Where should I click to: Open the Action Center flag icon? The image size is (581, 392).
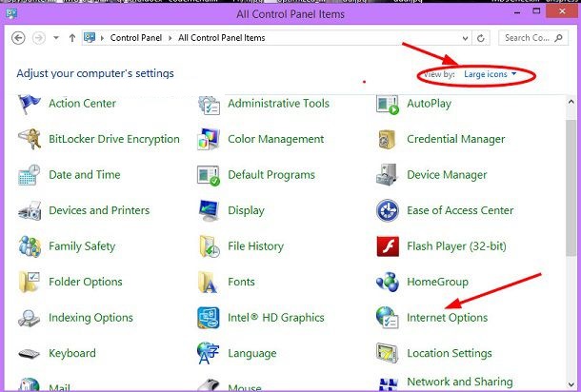tap(30, 104)
